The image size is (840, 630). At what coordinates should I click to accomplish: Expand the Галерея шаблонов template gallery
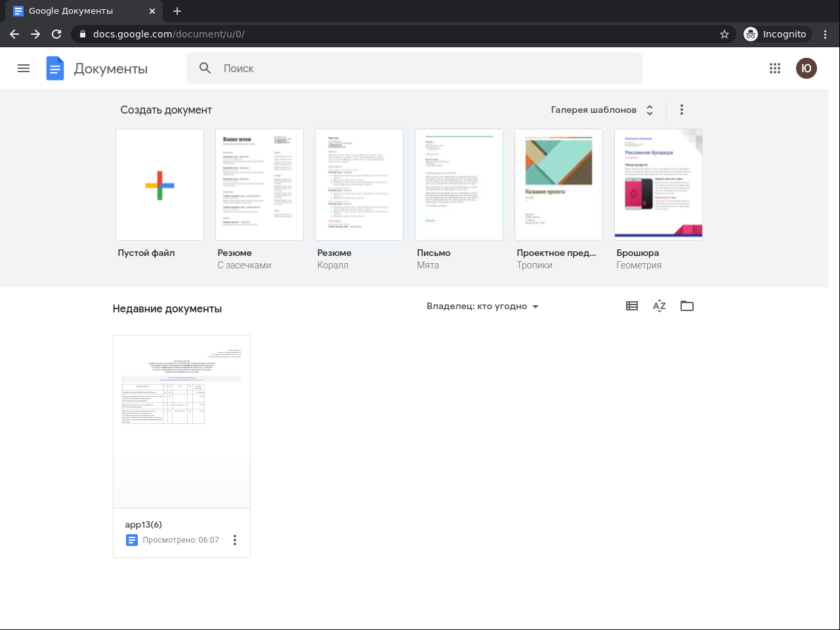click(x=602, y=110)
